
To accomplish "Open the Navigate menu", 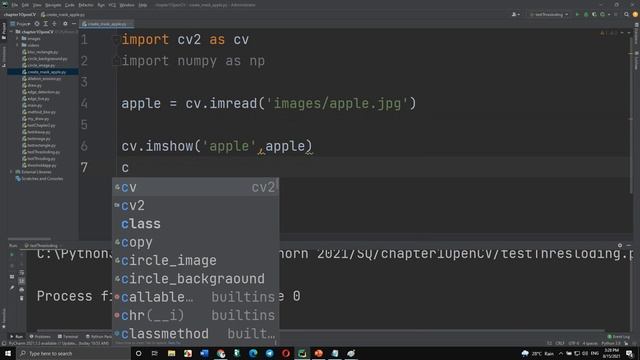I will [53, 5].
